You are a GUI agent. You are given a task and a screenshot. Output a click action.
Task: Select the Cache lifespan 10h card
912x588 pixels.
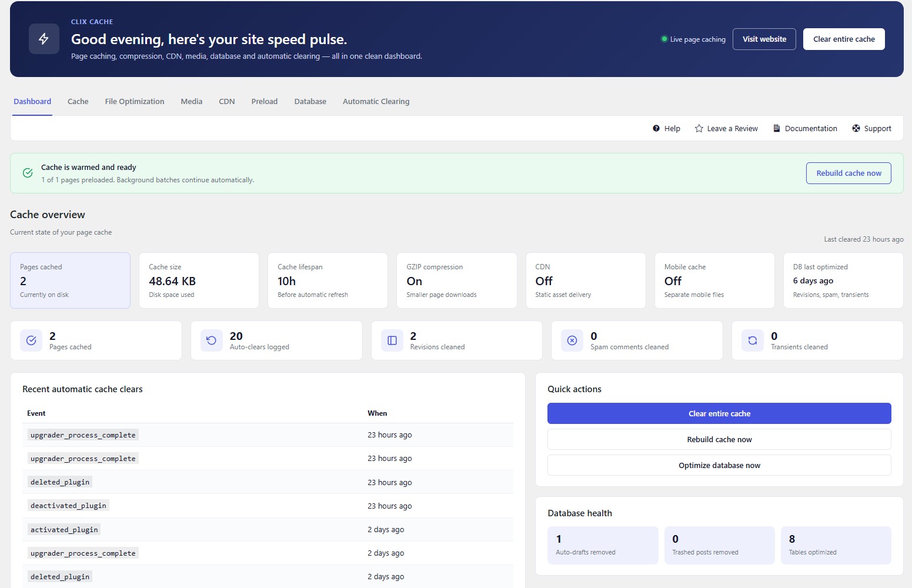[x=328, y=280]
